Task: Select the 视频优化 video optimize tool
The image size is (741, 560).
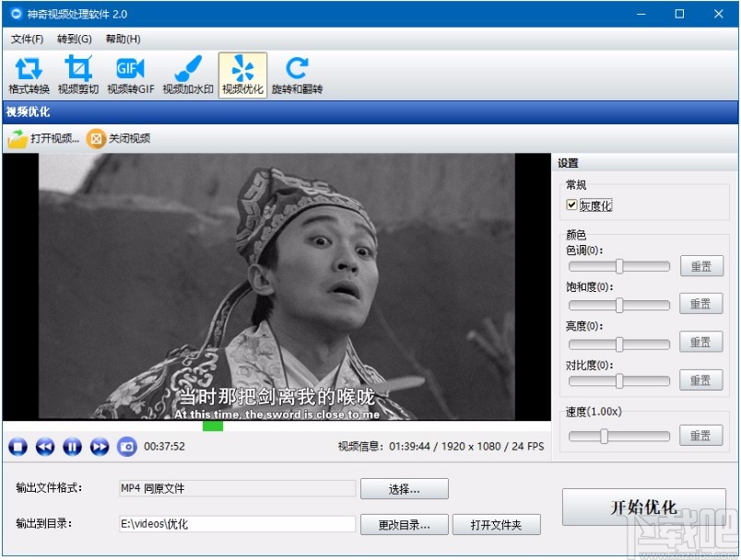Action: (x=242, y=76)
